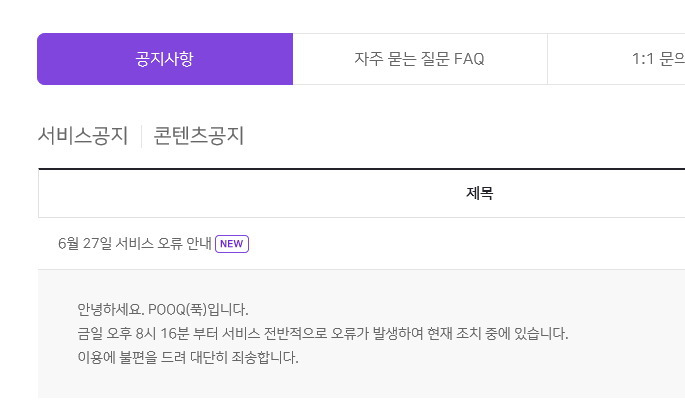The width and height of the screenshot is (685, 417).
Task: Click the divider between 서비스공지 and 콘텐츠공지
Action: (141, 136)
